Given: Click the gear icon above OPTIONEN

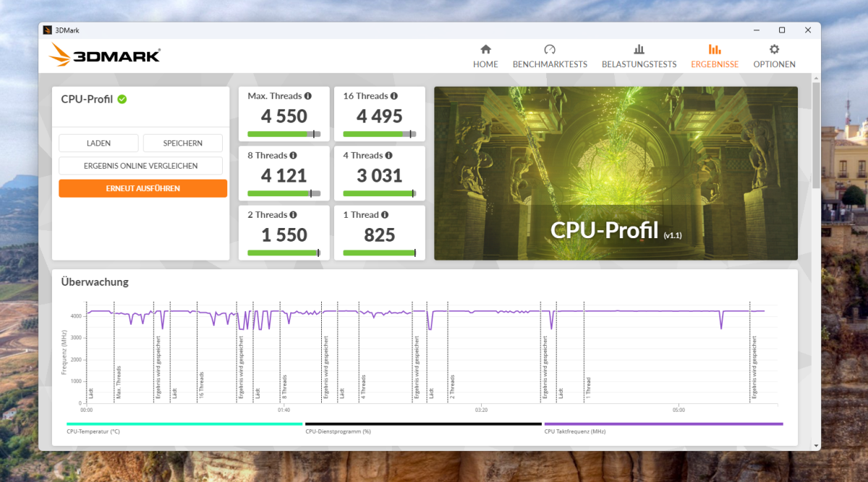Looking at the screenshot, I should 774,49.
